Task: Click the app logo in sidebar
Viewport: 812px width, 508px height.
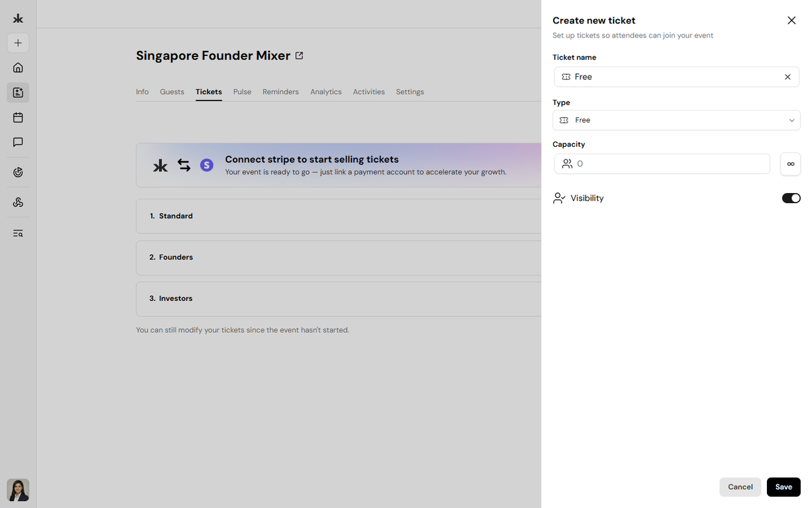Action: click(x=18, y=18)
